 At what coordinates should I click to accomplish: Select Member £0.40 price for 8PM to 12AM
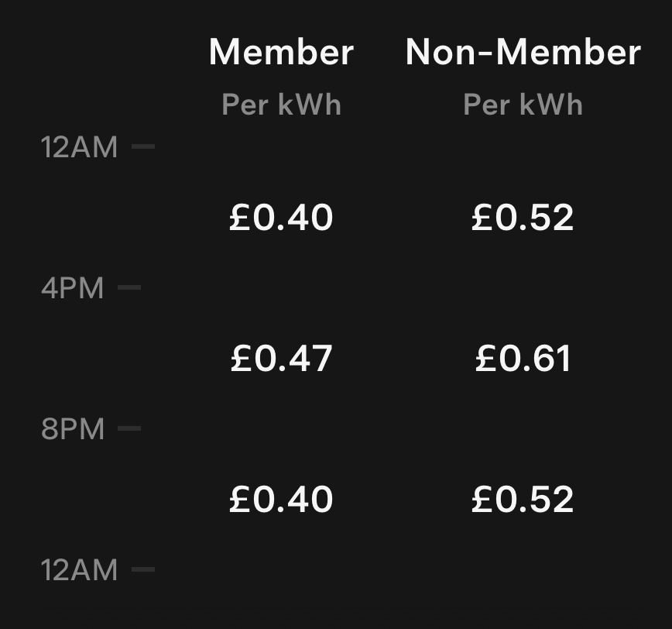(x=281, y=500)
